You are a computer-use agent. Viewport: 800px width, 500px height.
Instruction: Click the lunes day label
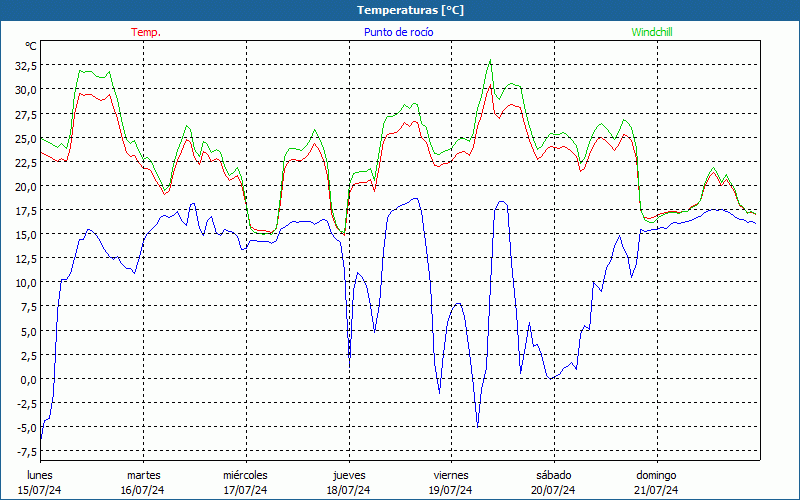pos(40,475)
